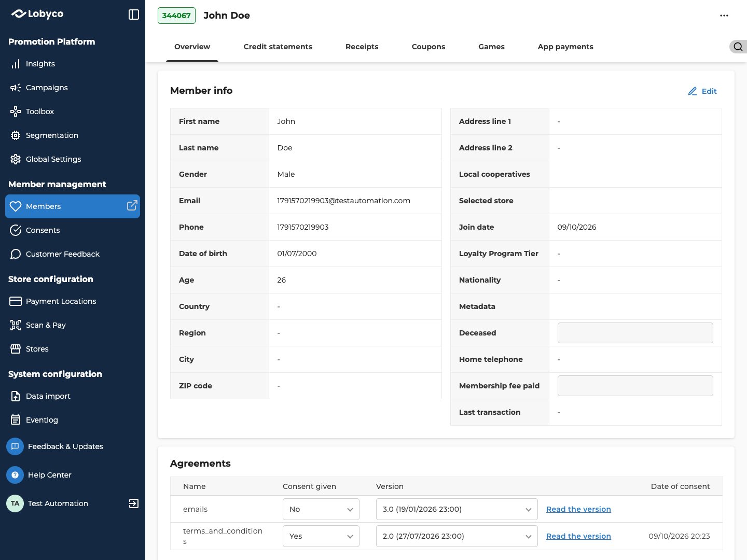
Task: Click the Data import file icon
Action: [x=16, y=396]
